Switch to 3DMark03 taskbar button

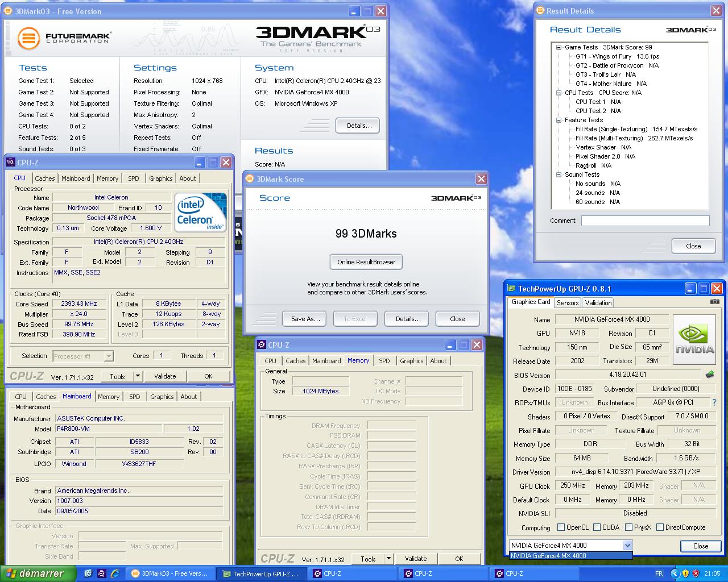coord(170,573)
